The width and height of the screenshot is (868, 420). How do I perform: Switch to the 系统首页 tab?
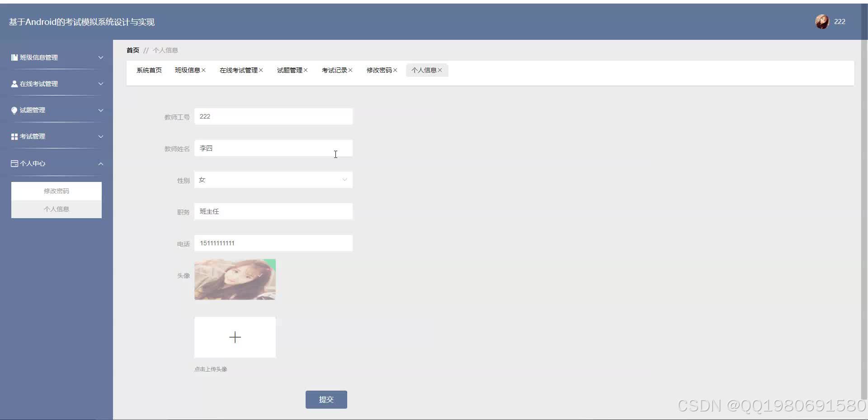[x=149, y=70]
